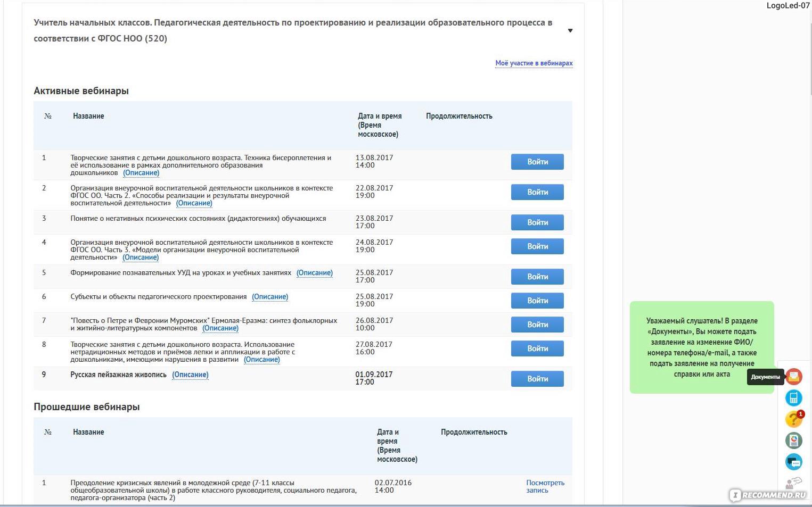Click Название header in active webinars table
This screenshot has width=812, height=507.
point(88,116)
